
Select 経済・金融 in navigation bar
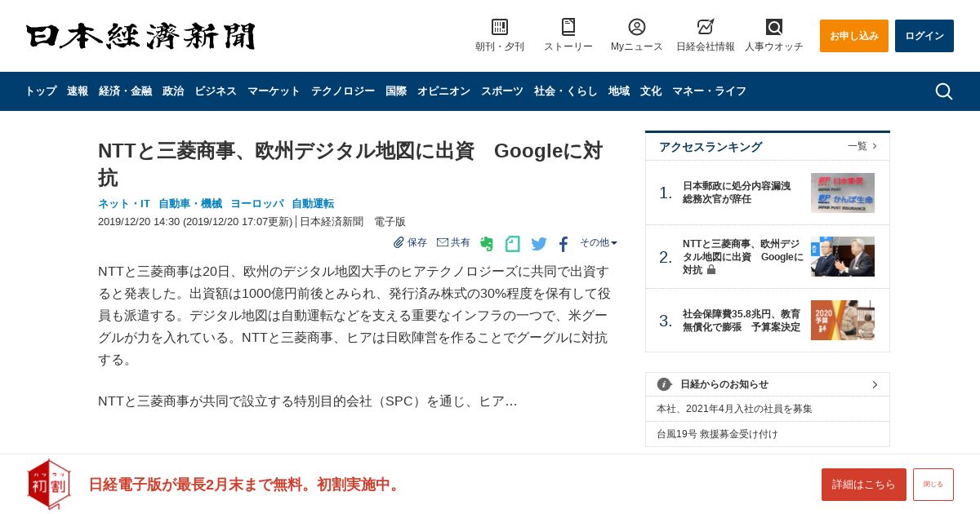125,91
